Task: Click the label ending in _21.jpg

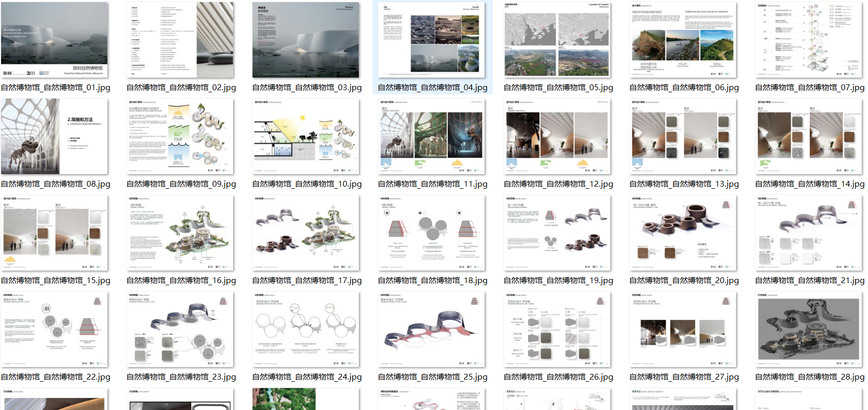Action: coord(810,280)
